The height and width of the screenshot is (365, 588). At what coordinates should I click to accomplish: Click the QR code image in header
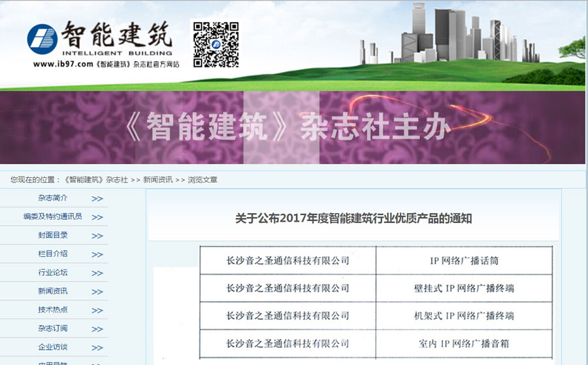[216, 44]
